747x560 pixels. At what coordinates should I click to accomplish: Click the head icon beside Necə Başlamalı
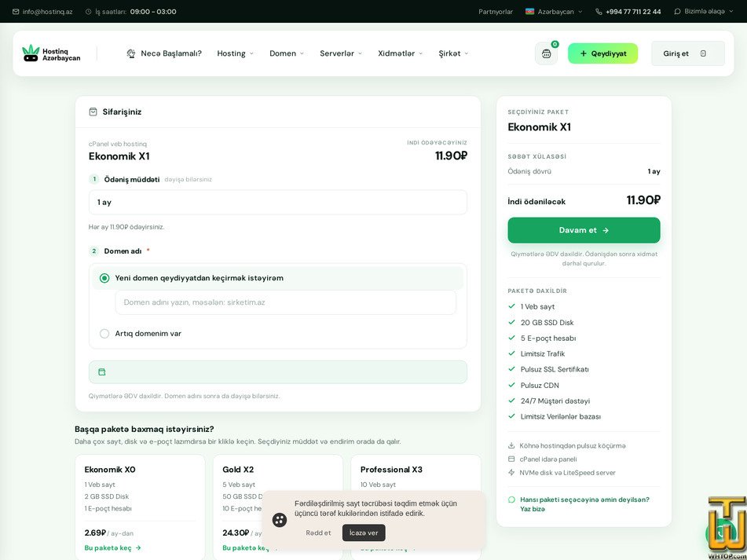(131, 53)
